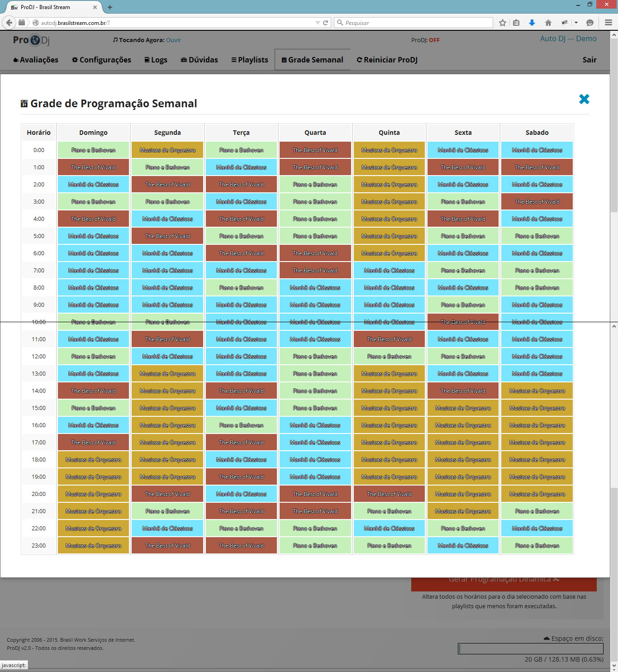Select Sexta 14:00 The Best of Vivald

pos(463,391)
